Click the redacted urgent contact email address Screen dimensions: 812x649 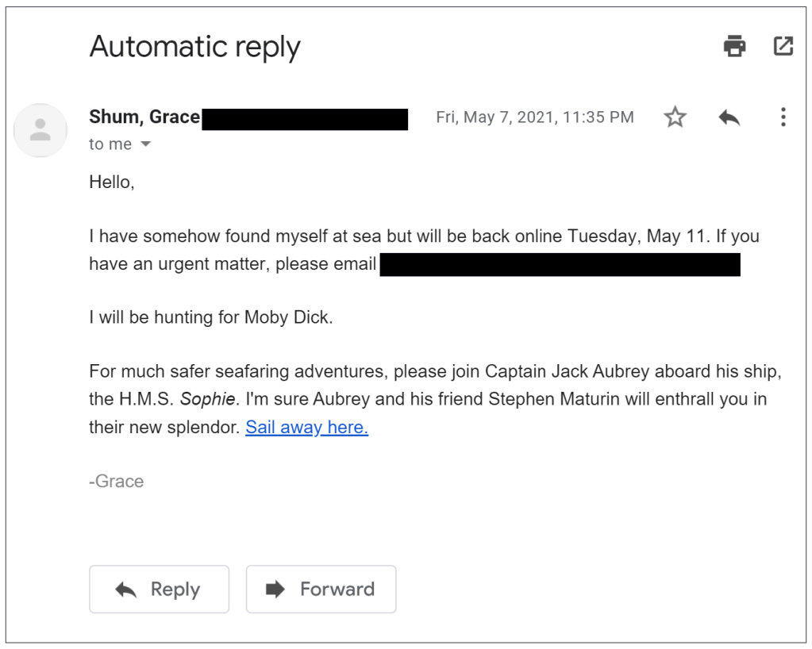pyautogui.click(x=560, y=264)
